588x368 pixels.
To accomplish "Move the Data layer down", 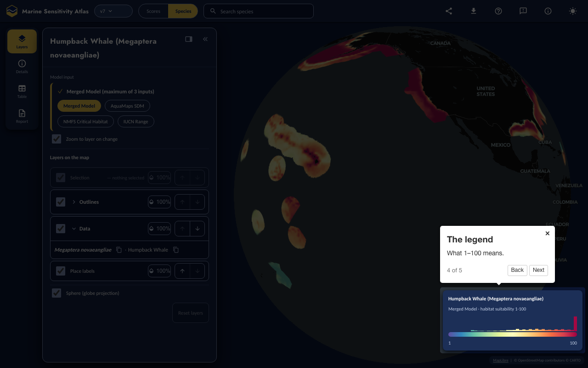I will click(x=198, y=229).
